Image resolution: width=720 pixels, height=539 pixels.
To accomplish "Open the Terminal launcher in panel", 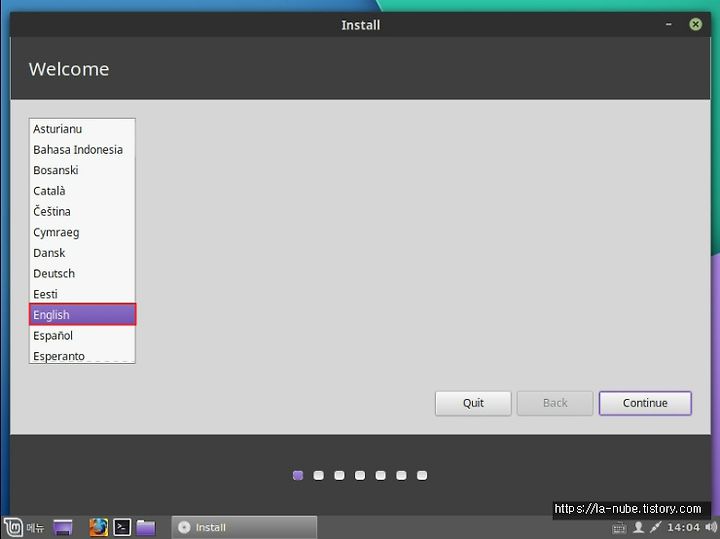I will [x=122, y=527].
